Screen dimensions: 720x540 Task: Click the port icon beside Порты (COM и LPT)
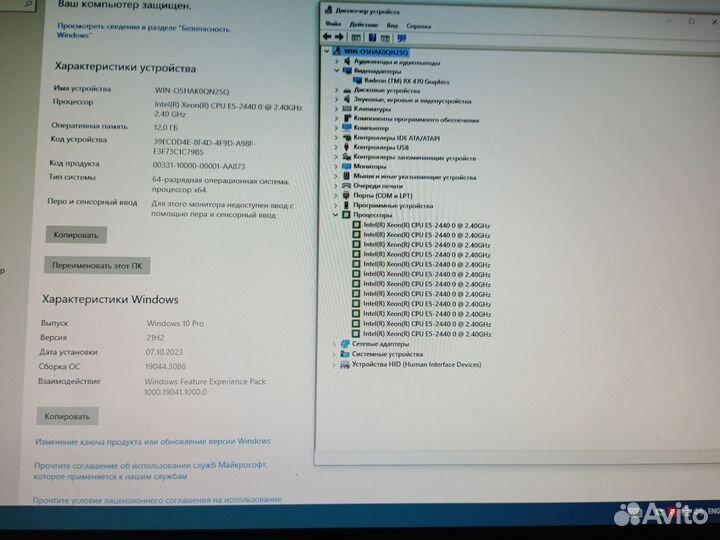click(346, 195)
